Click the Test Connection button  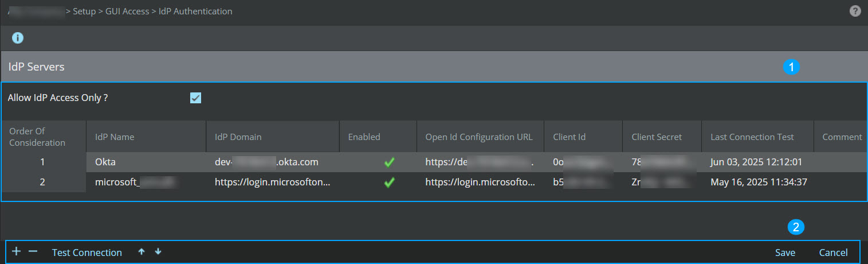(x=87, y=253)
